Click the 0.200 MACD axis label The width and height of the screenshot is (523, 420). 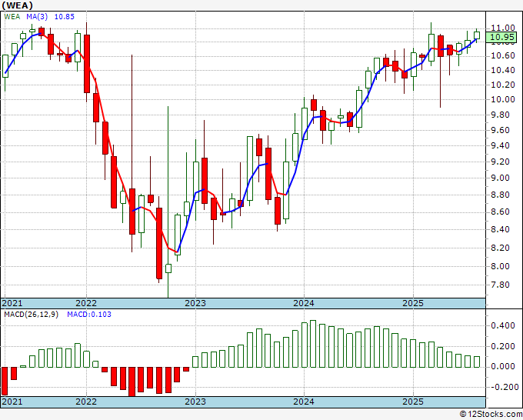503,347
